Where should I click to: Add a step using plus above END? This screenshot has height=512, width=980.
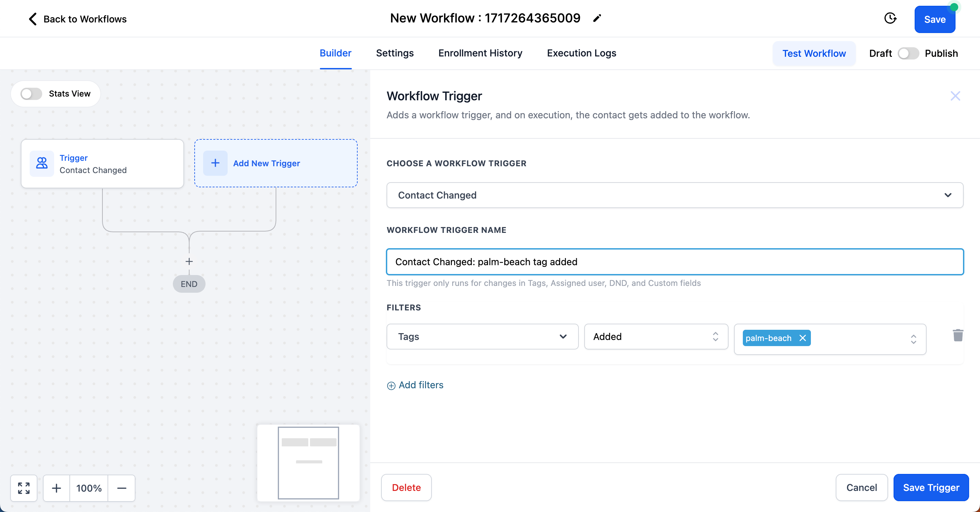pos(189,261)
